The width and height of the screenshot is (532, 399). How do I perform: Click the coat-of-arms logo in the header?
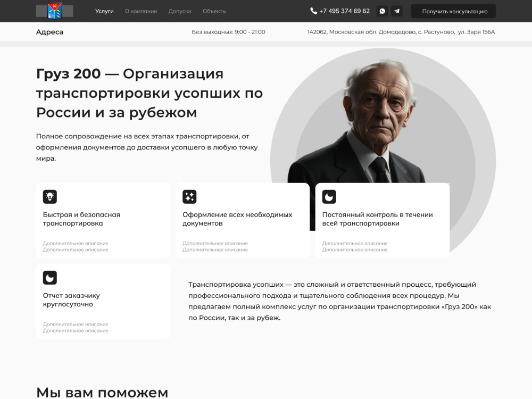click(54, 11)
